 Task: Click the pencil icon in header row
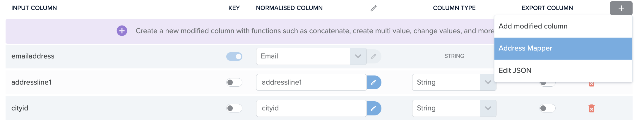pyautogui.click(x=374, y=8)
